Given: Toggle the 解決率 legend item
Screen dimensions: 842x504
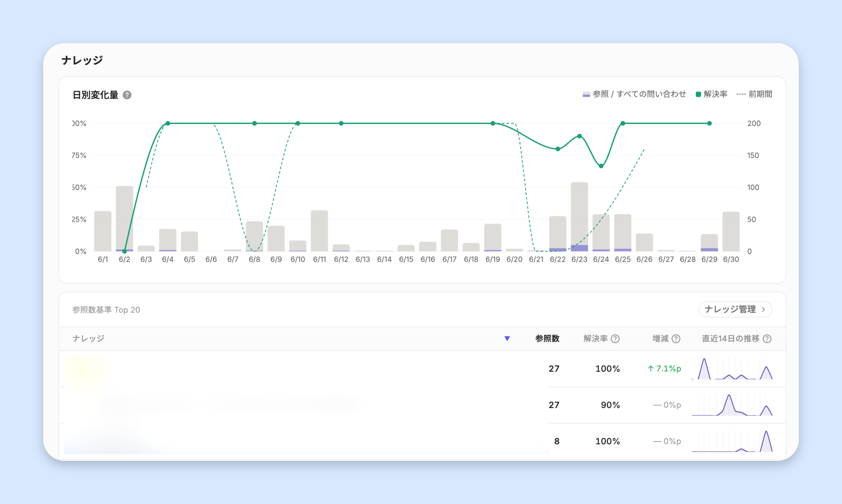Looking at the screenshot, I should [x=711, y=94].
